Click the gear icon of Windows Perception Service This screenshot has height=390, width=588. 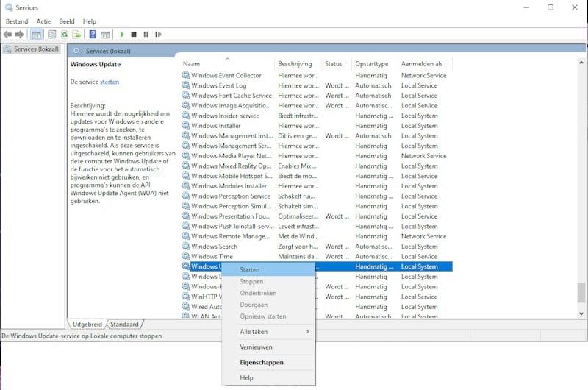tap(186, 196)
